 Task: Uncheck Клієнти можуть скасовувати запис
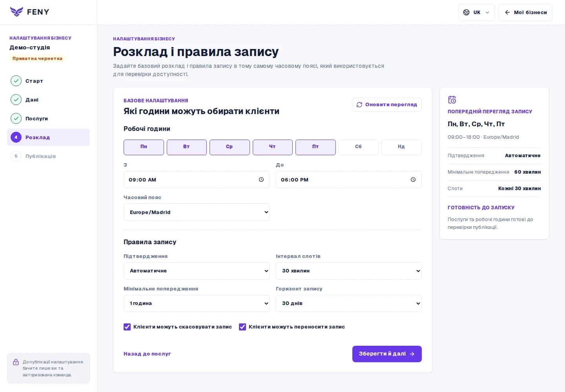pos(127,327)
